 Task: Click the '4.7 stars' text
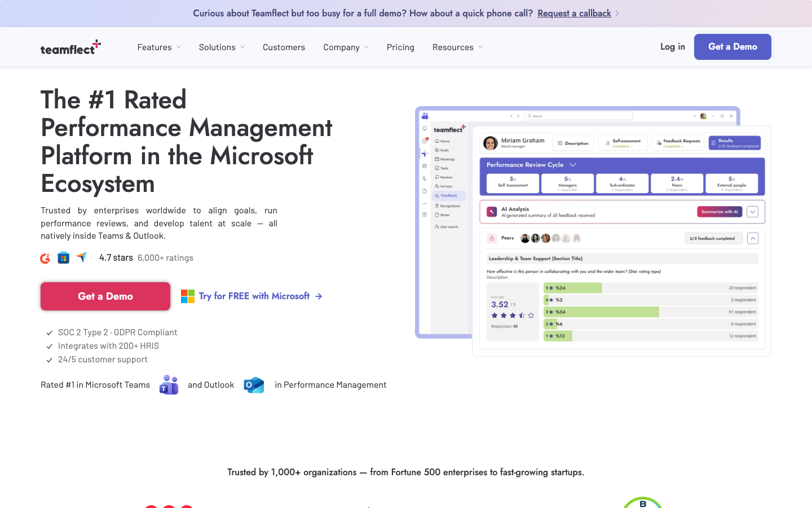116,258
